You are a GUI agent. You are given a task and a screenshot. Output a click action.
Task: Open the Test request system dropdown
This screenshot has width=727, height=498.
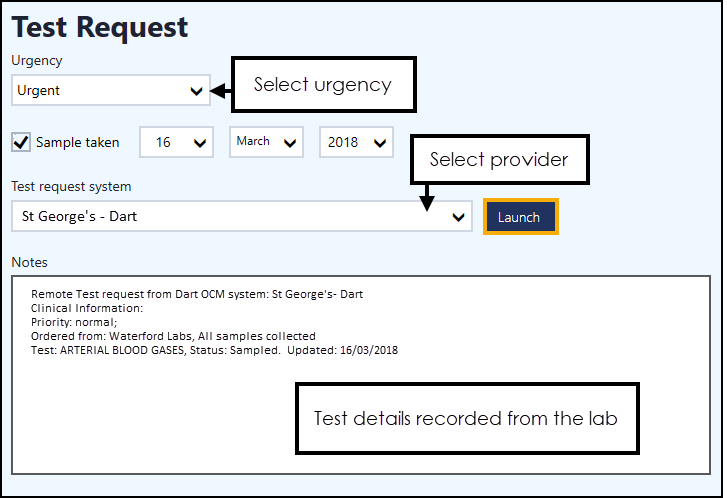click(241, 216)
